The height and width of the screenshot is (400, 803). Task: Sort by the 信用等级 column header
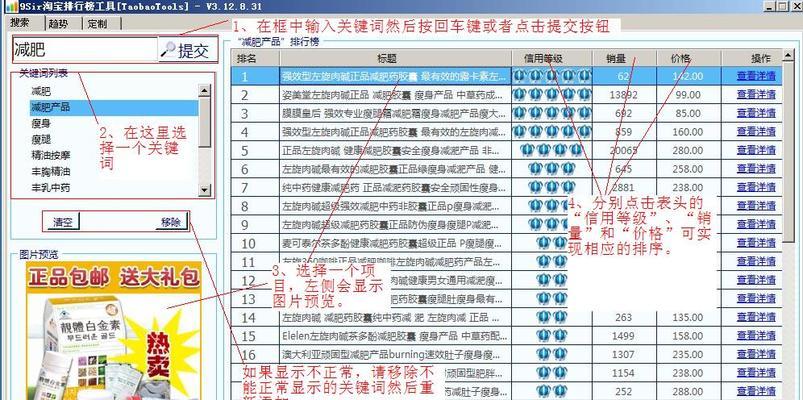pos(552,58)
